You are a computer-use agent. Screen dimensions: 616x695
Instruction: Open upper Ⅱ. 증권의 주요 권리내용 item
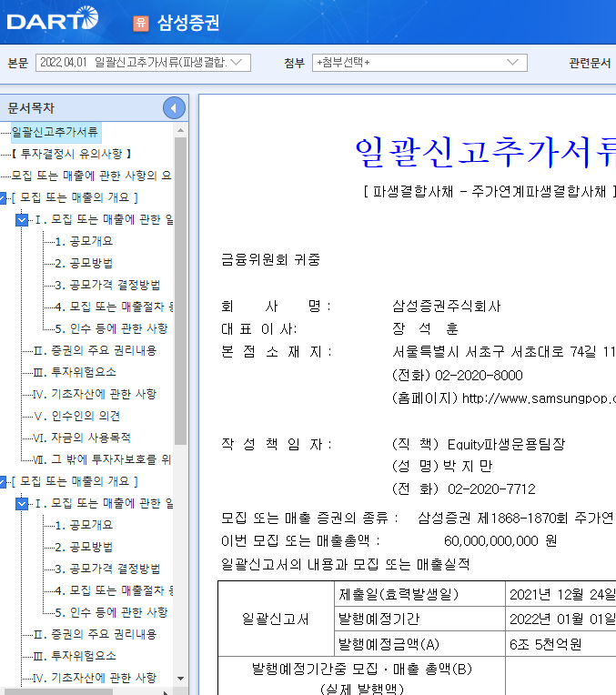click(95, 350)
